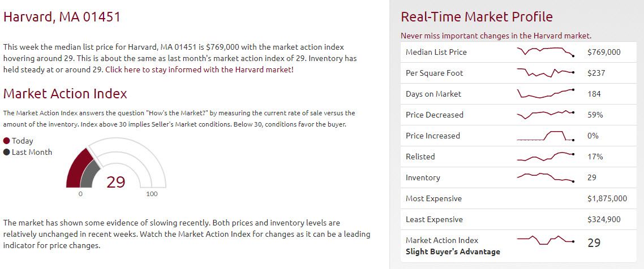The height and width of the screenshot is (269, 644).
Task: Click the Price Decreased sparkline
Action: pyautogui.click(x=546, y=114)
